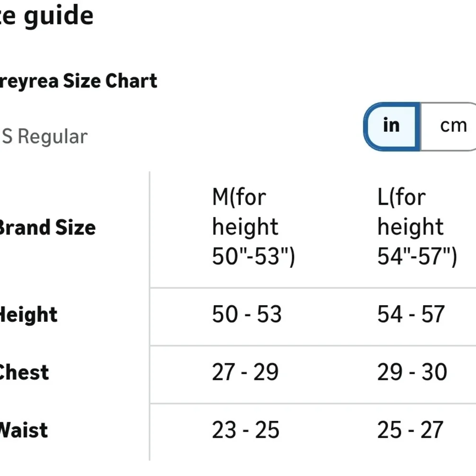The width and height of the screenshot is (476, 476).
Task: Click the vertical divider beside Brand Size
Action: [x=149, y=316]
